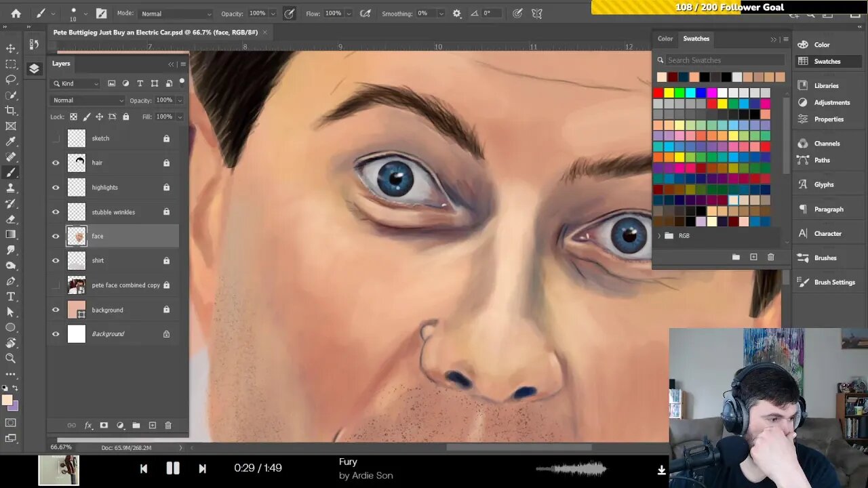
Task: Select the Move tool
Action: [x=11, y=49]
